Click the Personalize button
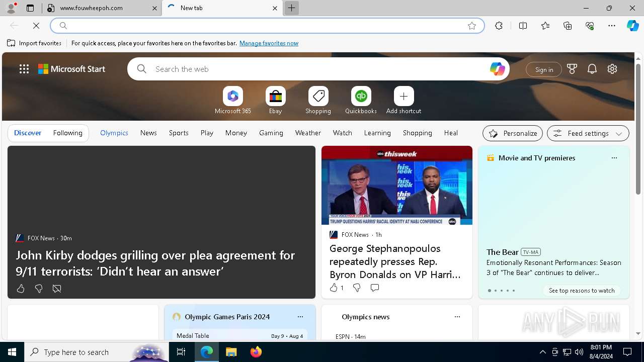This screenshot has width=644, height=362. pos(513,133)
